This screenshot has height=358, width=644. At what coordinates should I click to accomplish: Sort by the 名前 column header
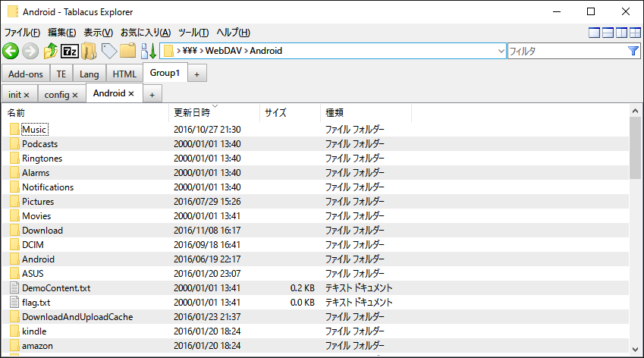coord(86,112)
